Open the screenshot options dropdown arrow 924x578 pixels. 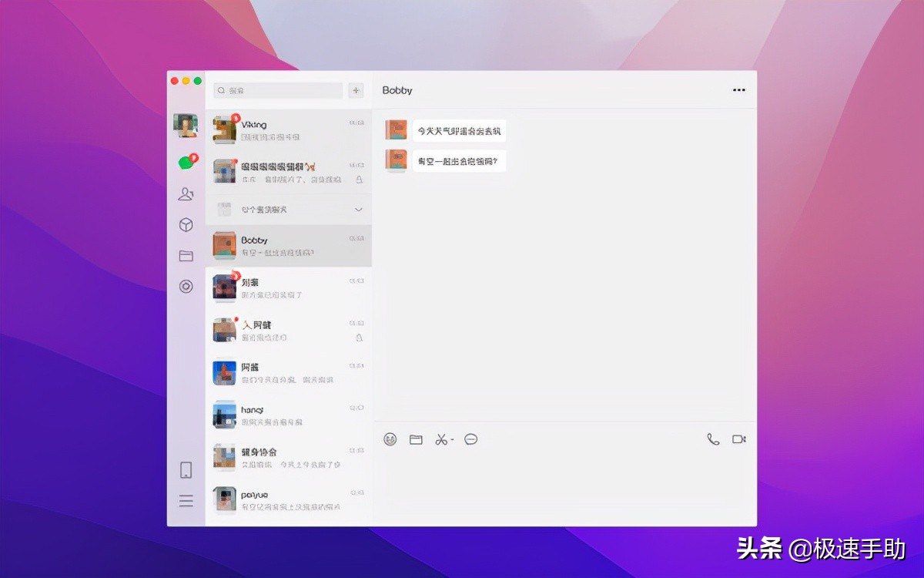pos(450,439)
